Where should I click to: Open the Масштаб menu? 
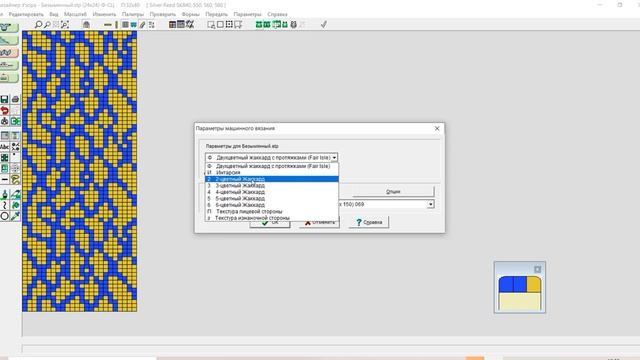pos(76,14)
